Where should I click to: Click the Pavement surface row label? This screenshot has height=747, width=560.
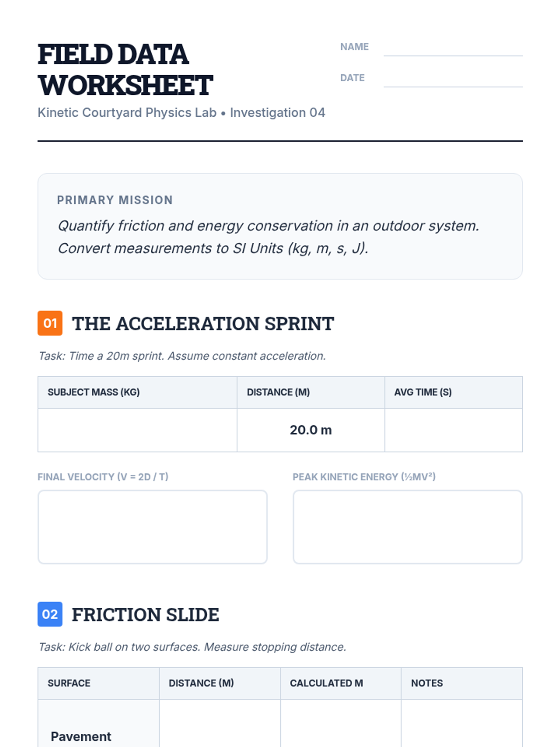(x=81, y=736)
